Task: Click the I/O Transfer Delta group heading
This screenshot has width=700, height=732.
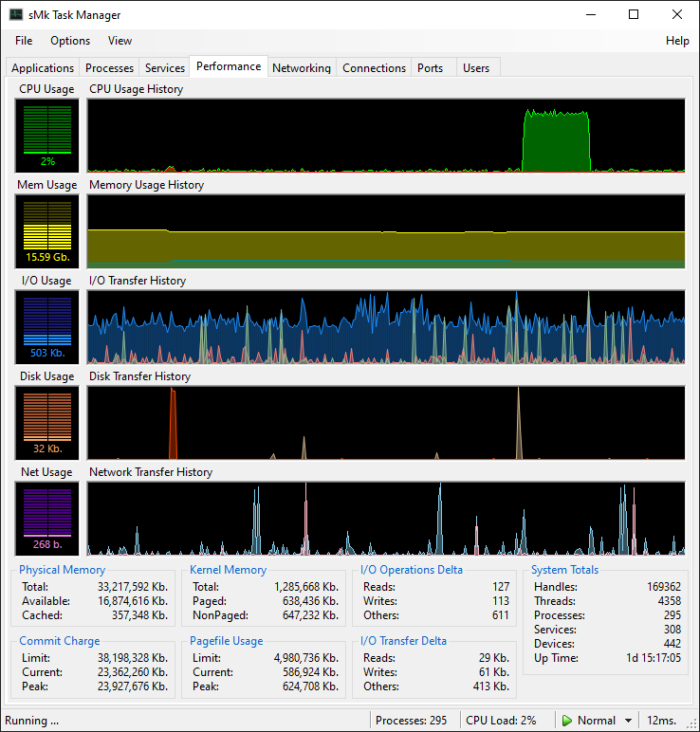Action: (x=403, y=641)
